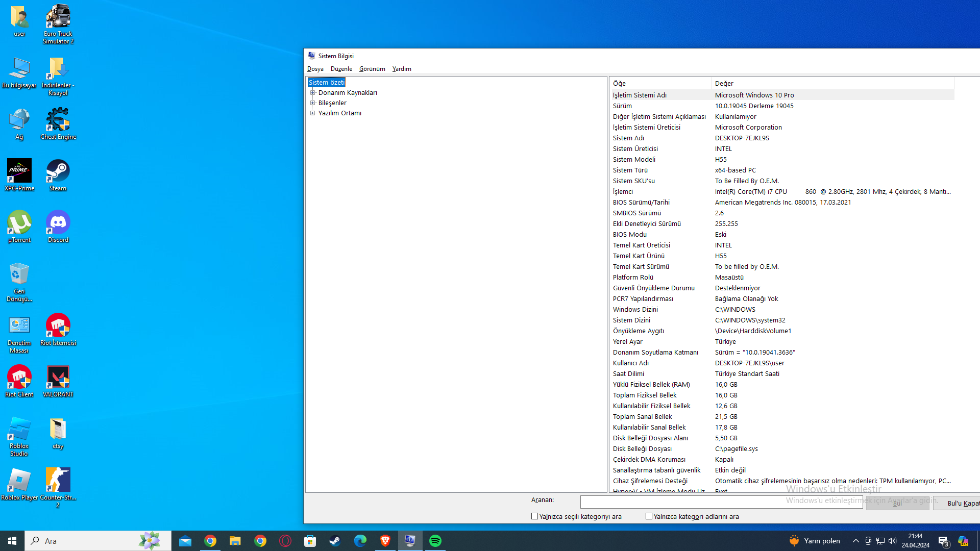The width and height of the screenshot is (980, 551).
Task: Open the Dosya menu
Action: tap(315, 69)
